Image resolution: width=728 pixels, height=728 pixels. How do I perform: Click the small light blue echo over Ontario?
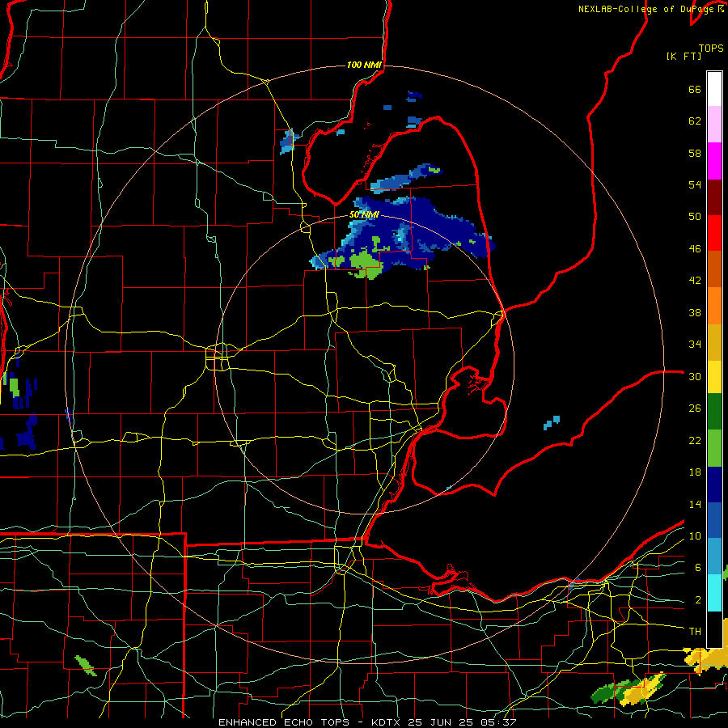tap(552, 422)
